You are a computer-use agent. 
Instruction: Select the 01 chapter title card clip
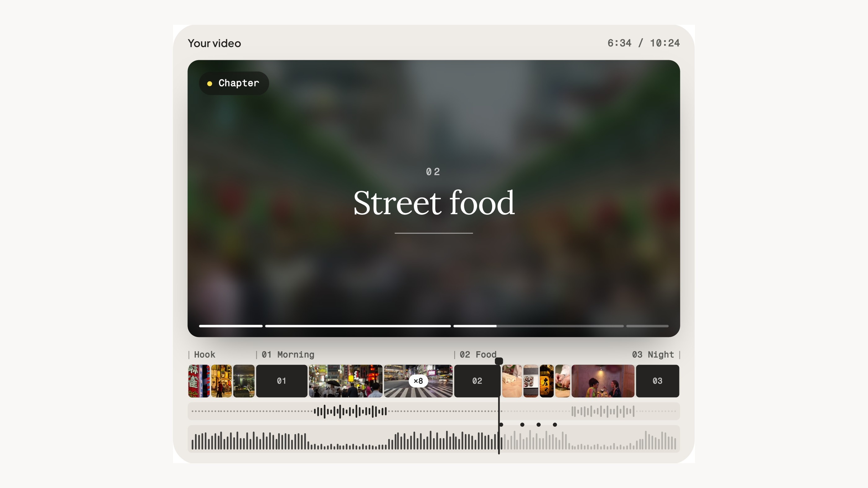(282, 381)
